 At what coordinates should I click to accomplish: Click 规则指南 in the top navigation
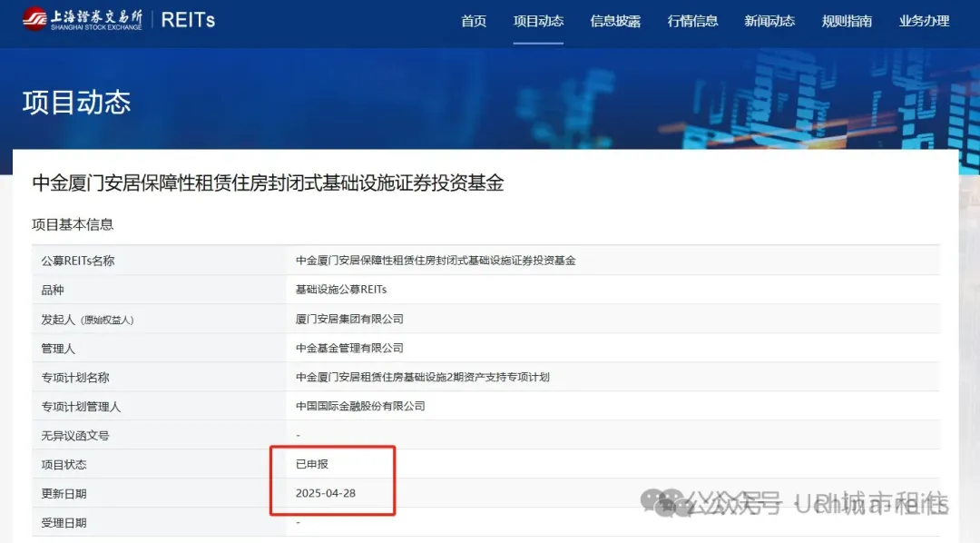(847, 21)
